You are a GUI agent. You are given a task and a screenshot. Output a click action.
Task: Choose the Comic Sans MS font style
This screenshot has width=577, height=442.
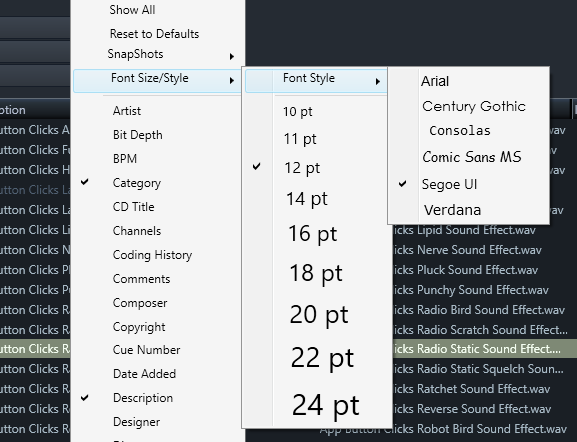pyautogui.click(x=472, y=157)
